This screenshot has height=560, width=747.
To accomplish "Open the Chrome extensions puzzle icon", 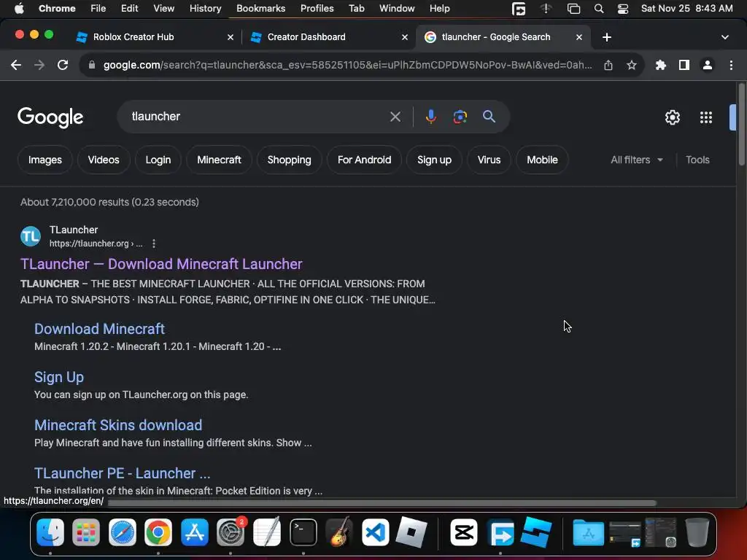I will point(661,65).
